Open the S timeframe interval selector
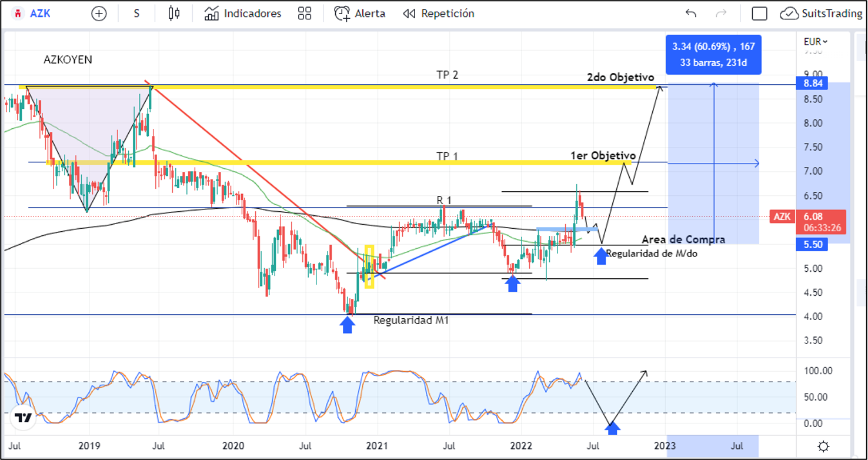Image resolution: width=868 pixels, height=460 pixels. pyautogui.click(x=136, y=14)
